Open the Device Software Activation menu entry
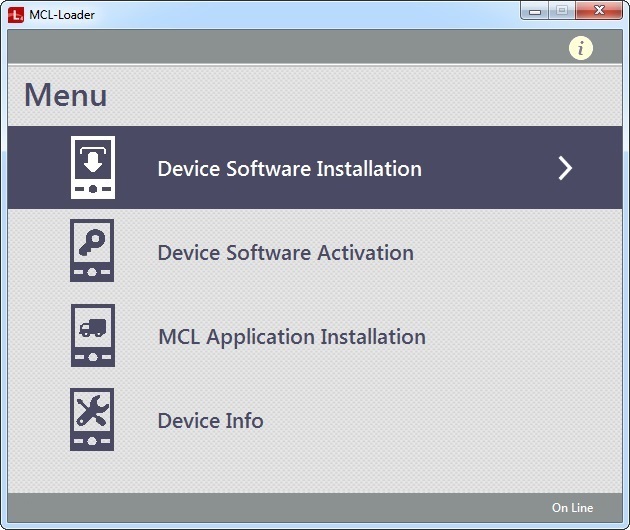 pyautogui.click(x=285, y=253)
